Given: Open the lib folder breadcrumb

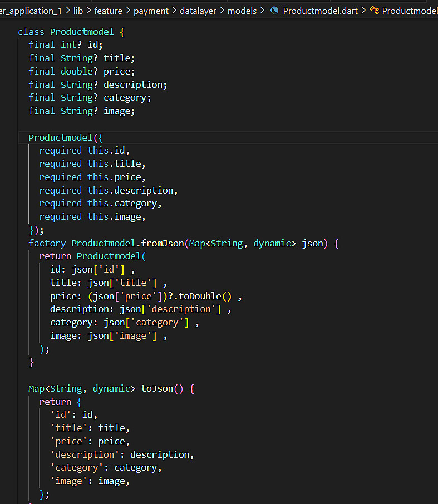Looking at the screenshot, I should pyautogui.click(x=78, y=11).
